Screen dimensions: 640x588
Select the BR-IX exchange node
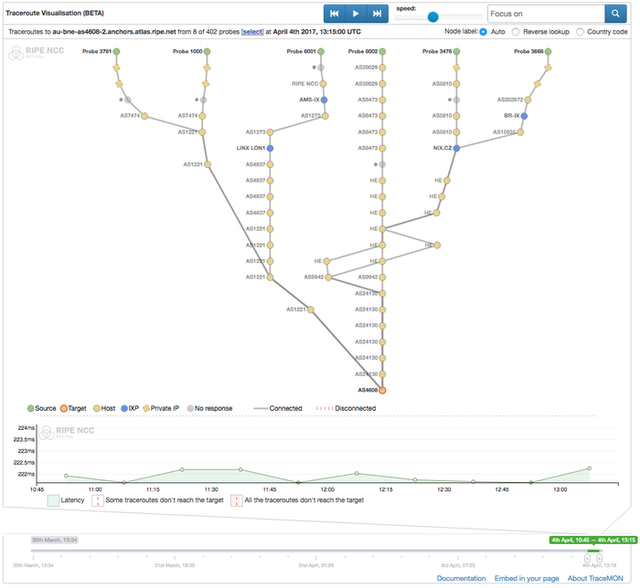coord(524,116)
